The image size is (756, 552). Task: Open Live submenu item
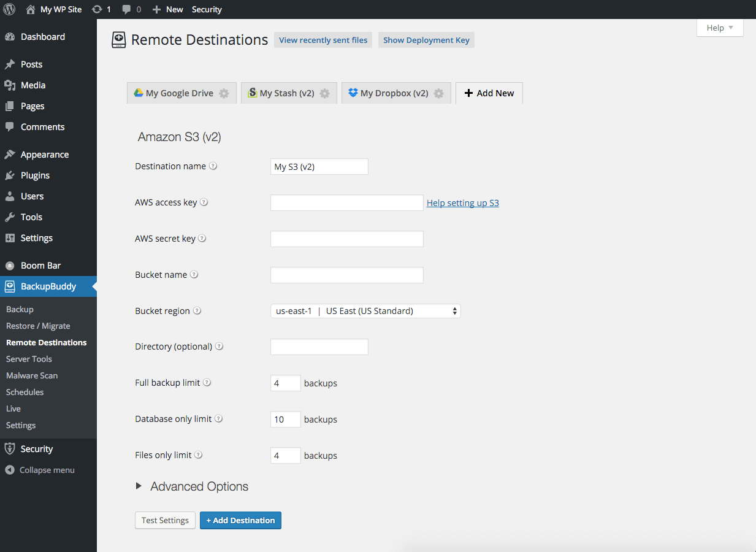[13, 408]
